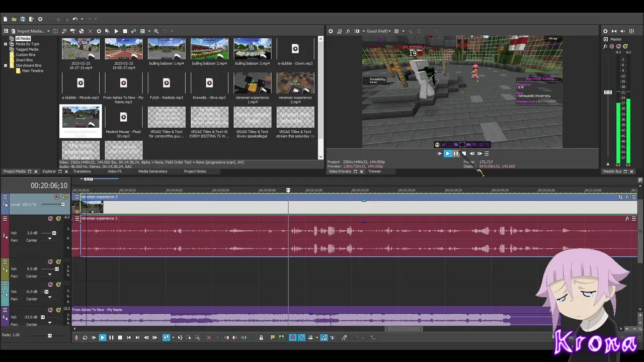Solo audio track 3
The width and height of the screenshot is (644, 362).
coord(58,219)
